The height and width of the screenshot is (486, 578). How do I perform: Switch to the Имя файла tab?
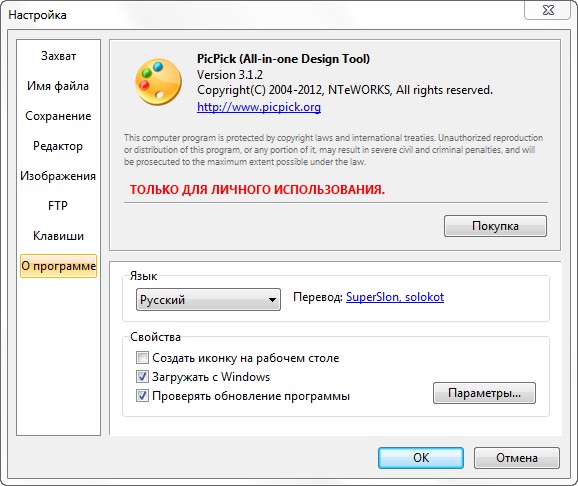pos(58,86)
